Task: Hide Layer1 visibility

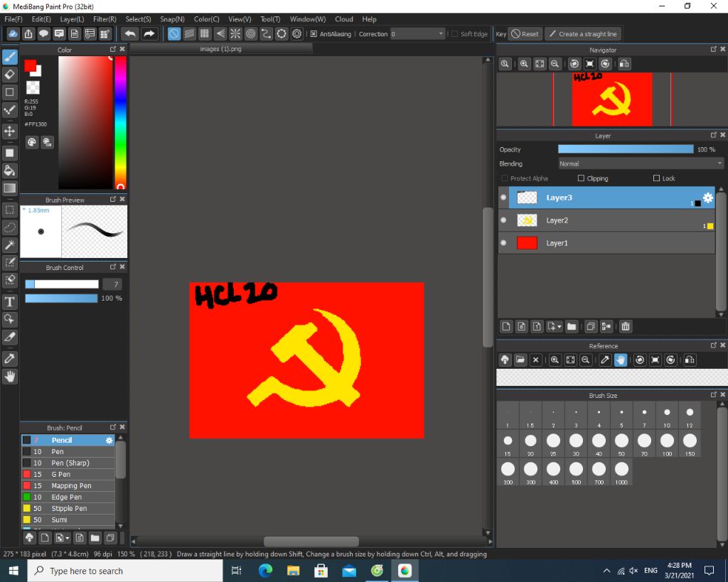Action: coord(503,243)
